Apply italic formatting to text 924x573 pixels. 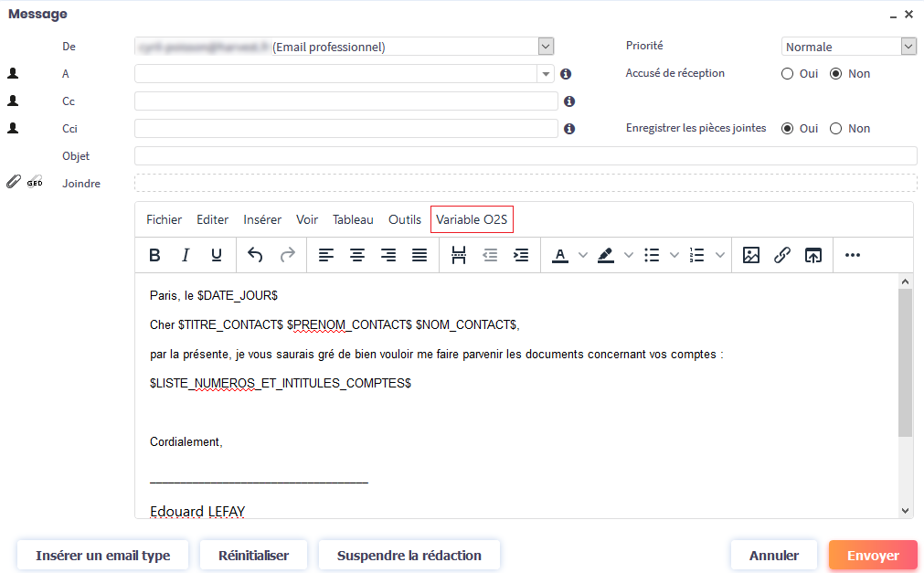(186, 256)
